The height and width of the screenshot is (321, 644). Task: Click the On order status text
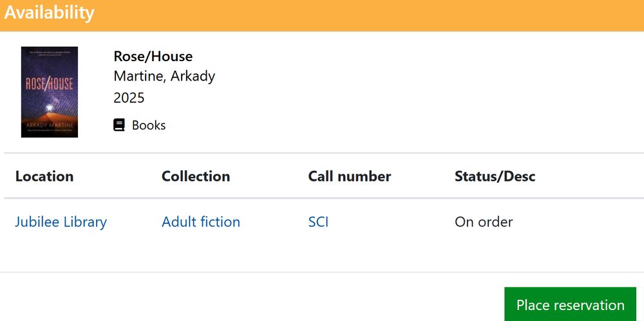484,222
